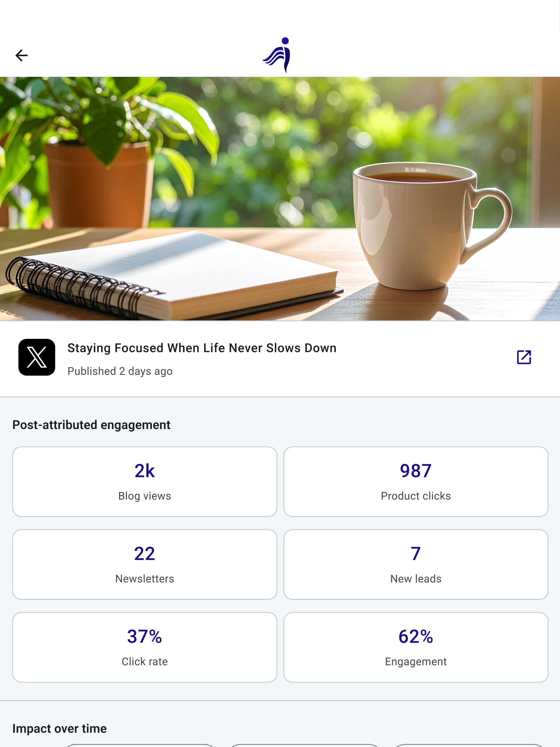Open the coffee and notebook cover image
Viewport: 560px width, 747px height.
(280, 199)
